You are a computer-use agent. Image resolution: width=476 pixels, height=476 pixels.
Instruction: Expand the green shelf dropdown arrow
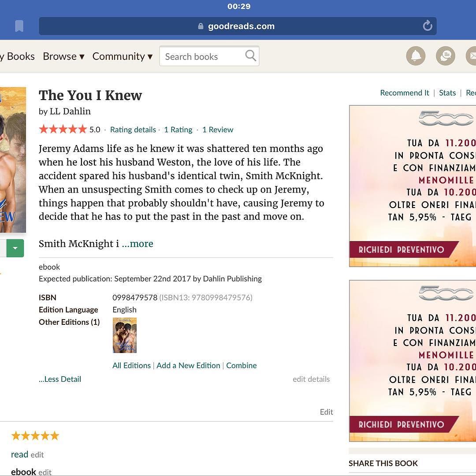[x=15, y=248]
